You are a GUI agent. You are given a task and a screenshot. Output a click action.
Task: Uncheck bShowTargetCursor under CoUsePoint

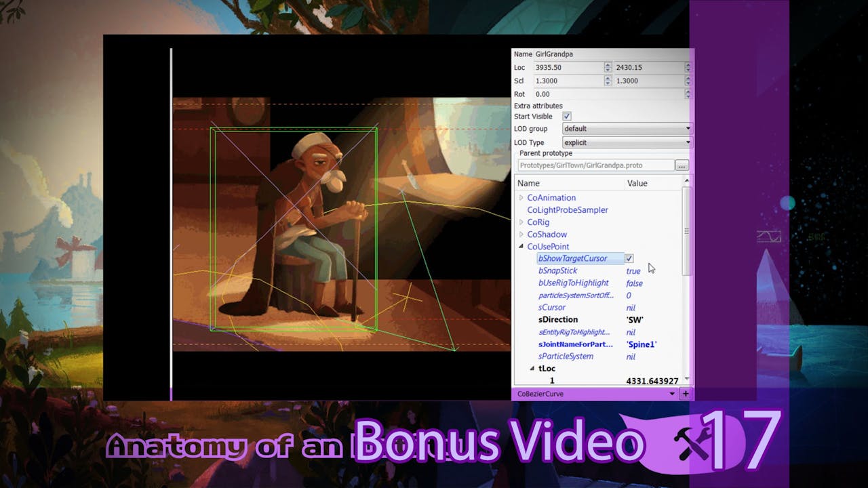coord(629,258)
